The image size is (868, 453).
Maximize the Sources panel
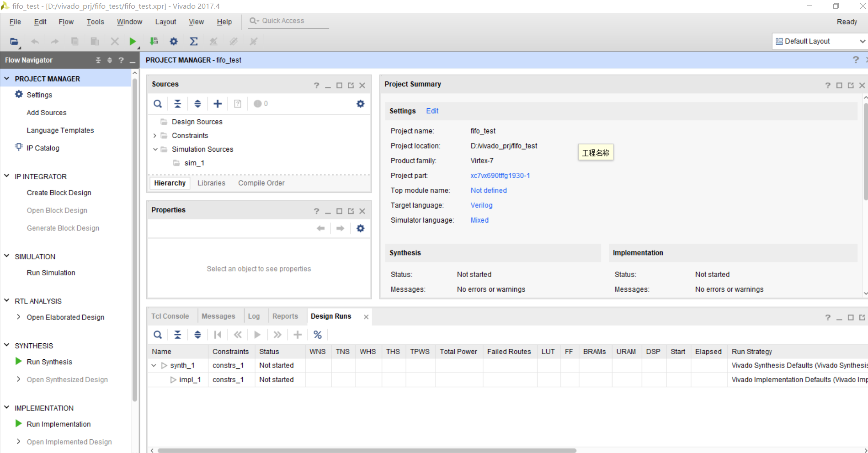[x=339, y=85]
